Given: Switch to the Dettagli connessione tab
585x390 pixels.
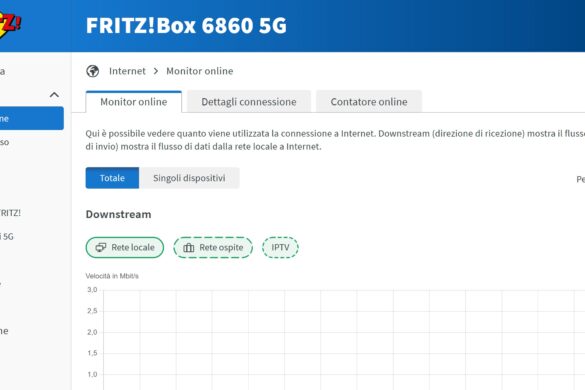Looking at the screenshot, I should 249,102.
